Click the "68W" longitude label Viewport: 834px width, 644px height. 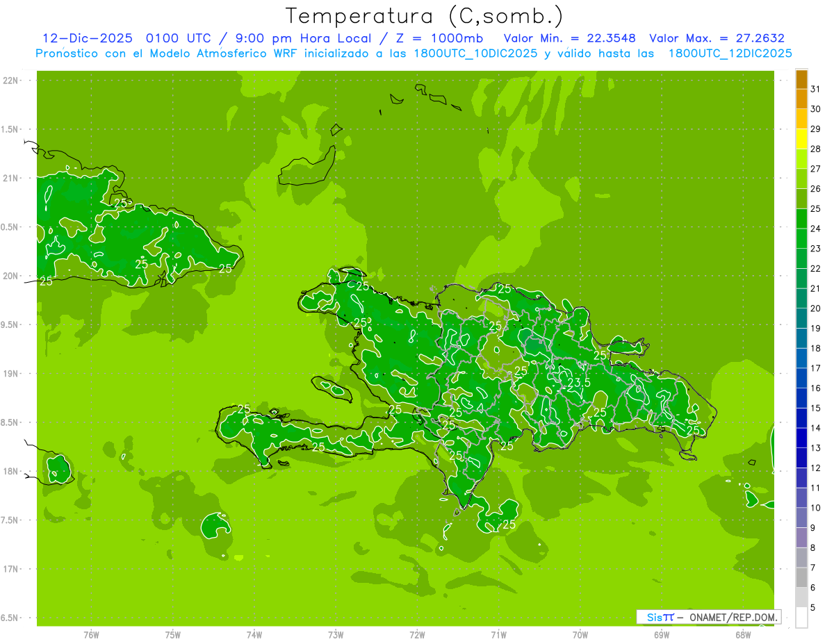coord(743,635)
